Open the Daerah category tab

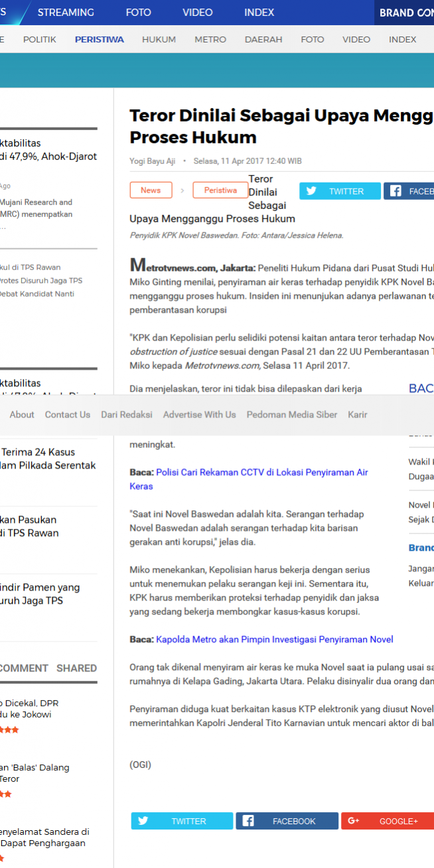coord(263,40)
